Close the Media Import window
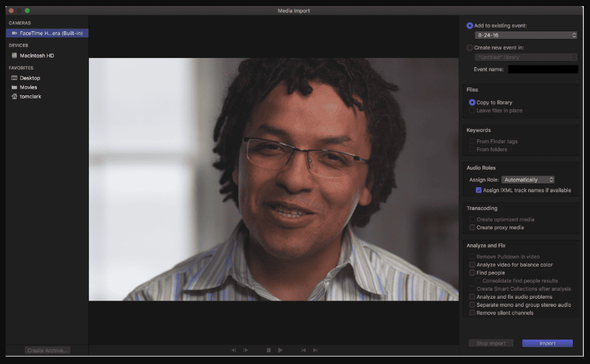This screenshot has width=590, height=364. click(x=11, y=10)
